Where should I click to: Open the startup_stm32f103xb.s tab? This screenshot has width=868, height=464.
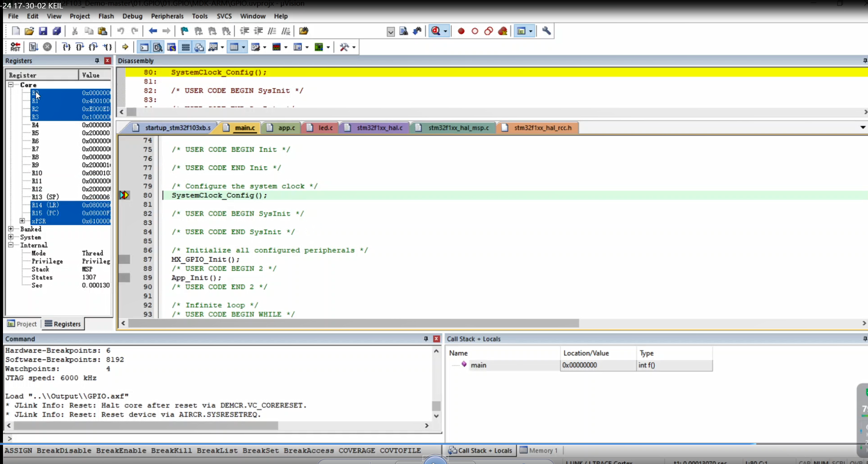pyautogui.click(x=172, y=128)
